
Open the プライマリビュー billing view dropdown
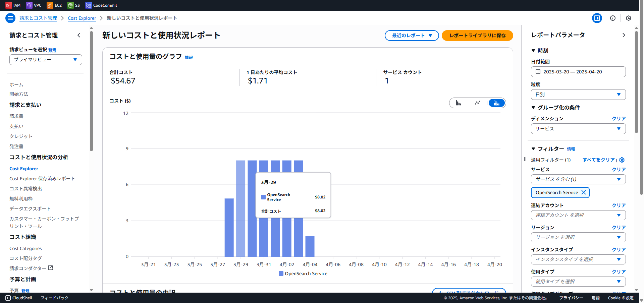[46, 60]
